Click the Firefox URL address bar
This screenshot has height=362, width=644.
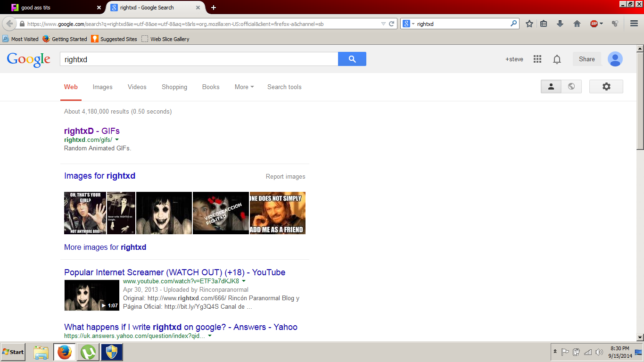pyautogui.click(x=203, y=24)
